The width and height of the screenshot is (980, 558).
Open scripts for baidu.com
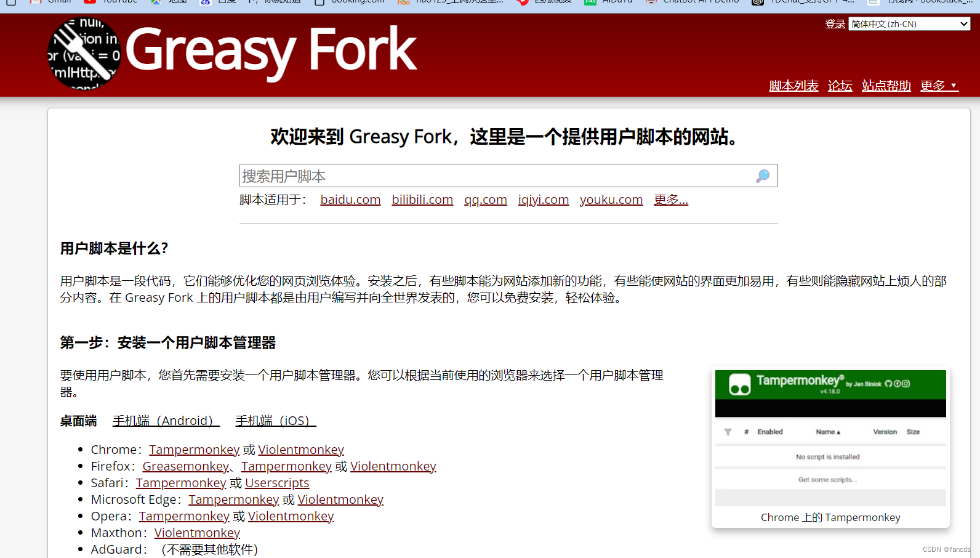(350, 200)
